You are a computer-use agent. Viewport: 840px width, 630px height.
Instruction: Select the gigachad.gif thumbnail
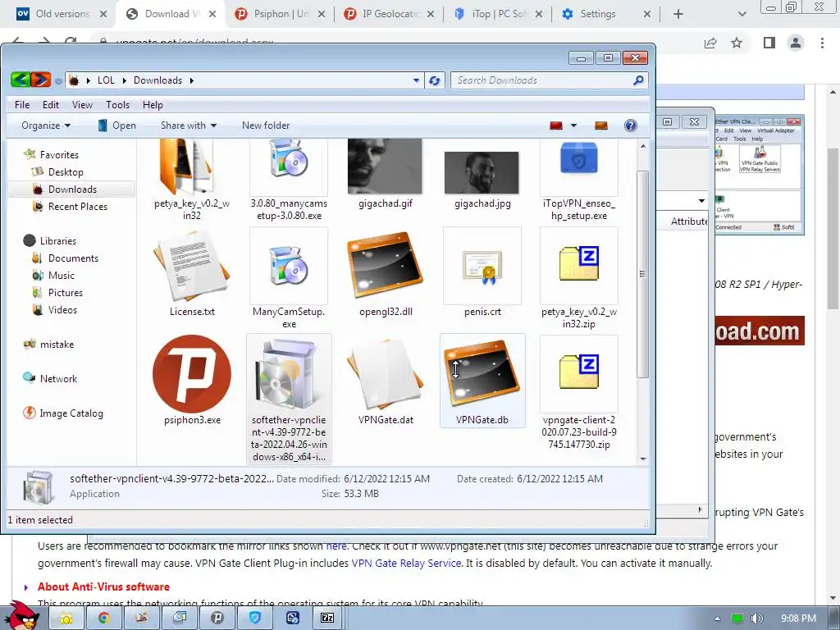386,167
